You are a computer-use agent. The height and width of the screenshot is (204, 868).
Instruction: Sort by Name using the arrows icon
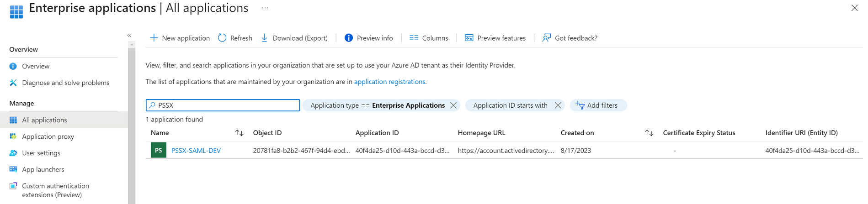point(239,133)
